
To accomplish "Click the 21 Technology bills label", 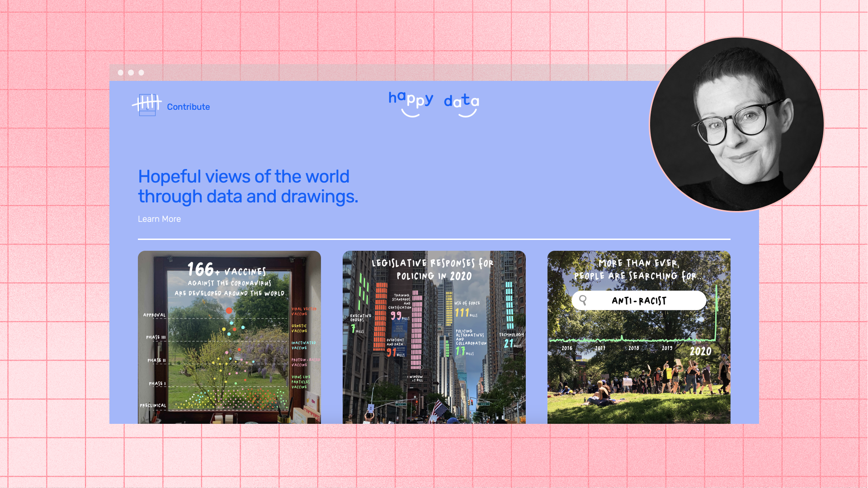I will pyautogui.click(x=509, y=344).
